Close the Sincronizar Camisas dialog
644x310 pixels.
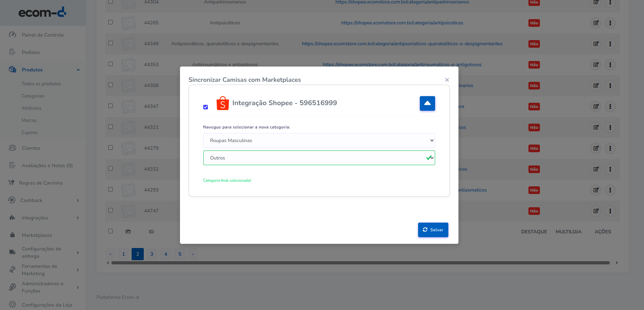point(447,80)
